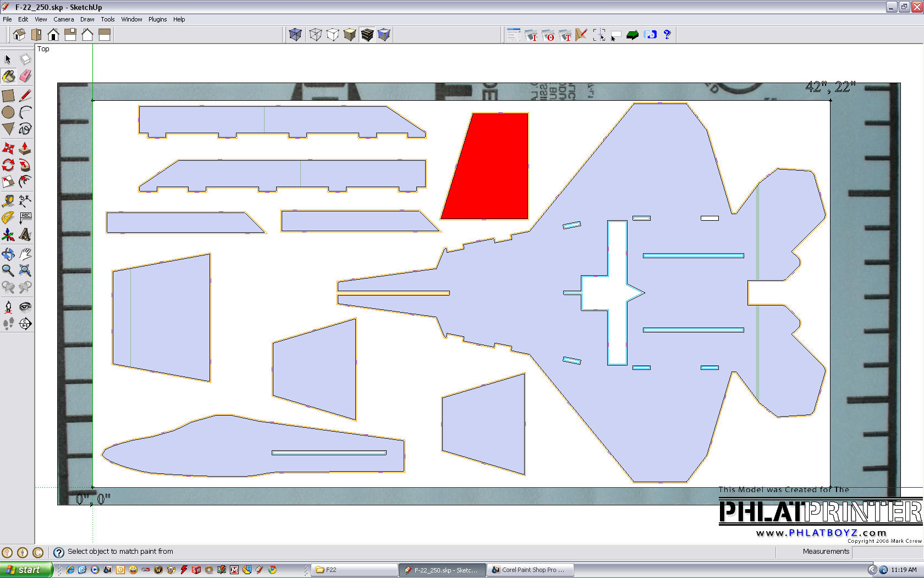Toggle X-Ray face style
This screenshot has width=924, height=578.
[295, 35]
